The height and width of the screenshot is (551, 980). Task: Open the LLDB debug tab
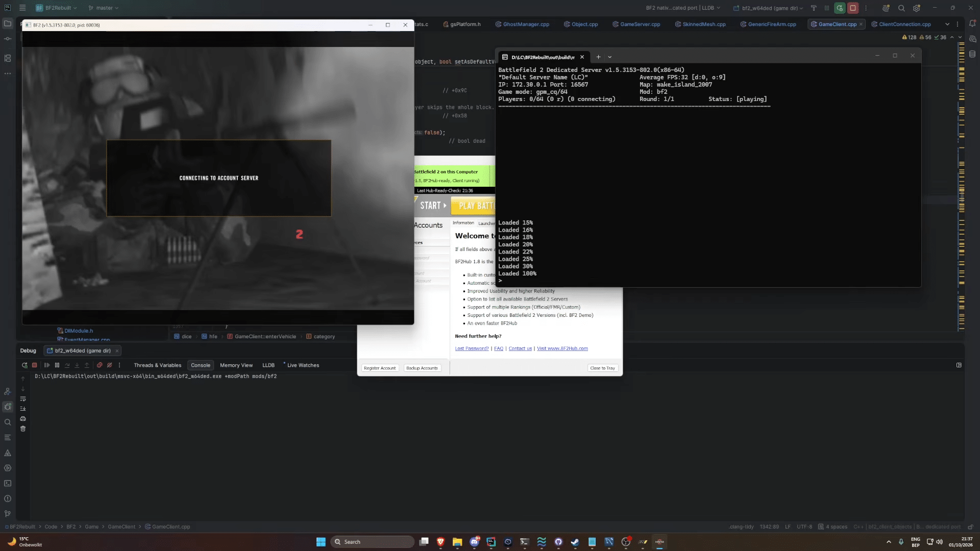(x=268, y=365)
